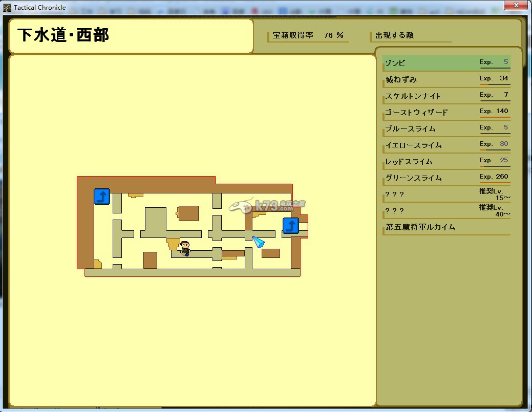
Task: Select the グリーンスライム enemy entry
Action: (445, 176)
